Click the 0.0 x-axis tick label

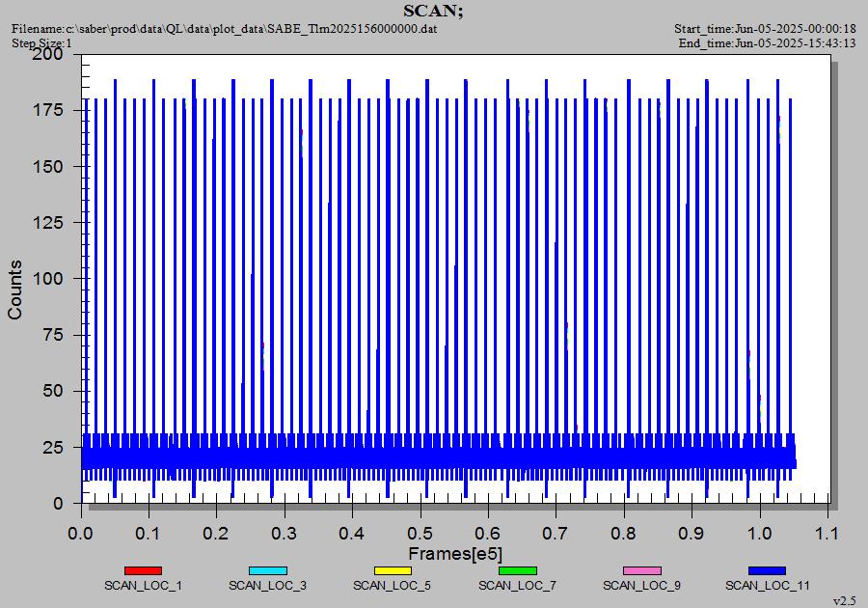pyautogui.click(x=80, y=534)
